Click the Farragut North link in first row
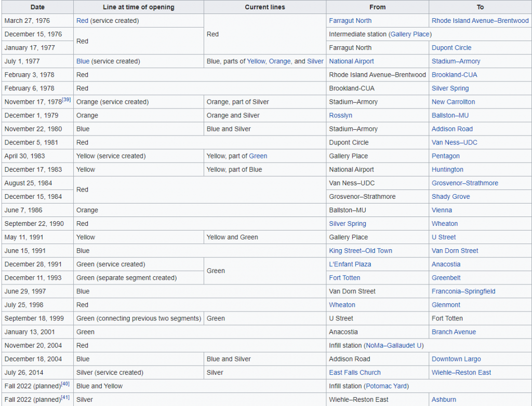Screen dimensions: 532x406 click(350, 21)
